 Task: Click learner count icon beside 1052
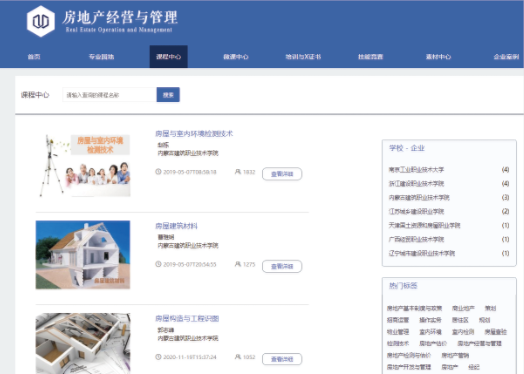coord(238,357)
